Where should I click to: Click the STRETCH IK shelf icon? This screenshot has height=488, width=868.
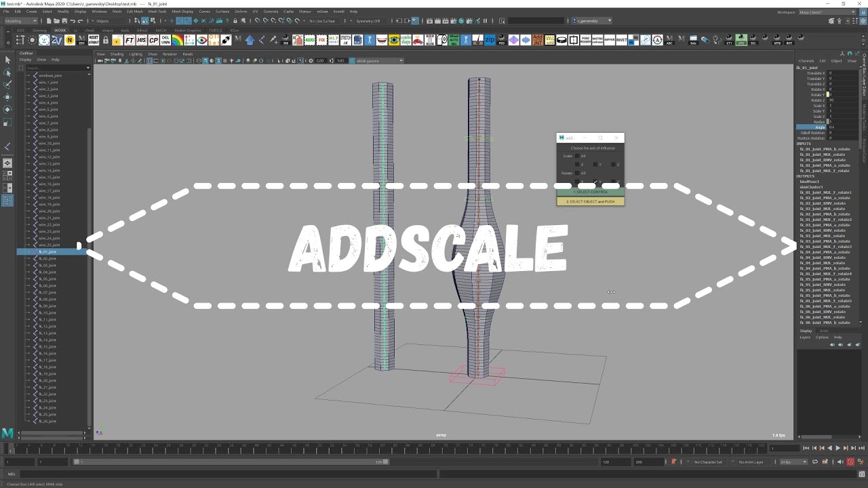[345, 40]
